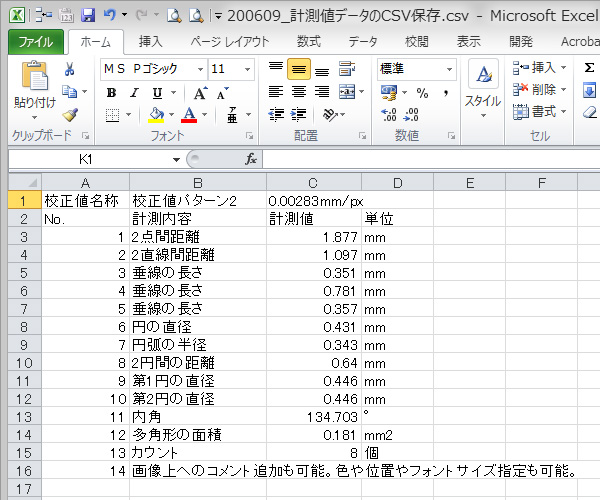The width and height of the screenshot is (600, 500).
Task: Click Increase Indent icon
Action: coord(299,114)
